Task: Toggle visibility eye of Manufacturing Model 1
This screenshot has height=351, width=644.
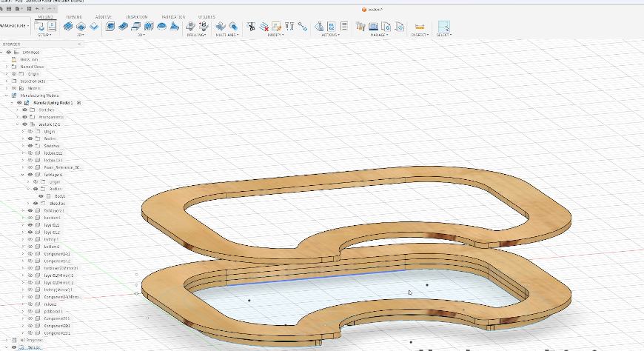Action: pos(19,103)
